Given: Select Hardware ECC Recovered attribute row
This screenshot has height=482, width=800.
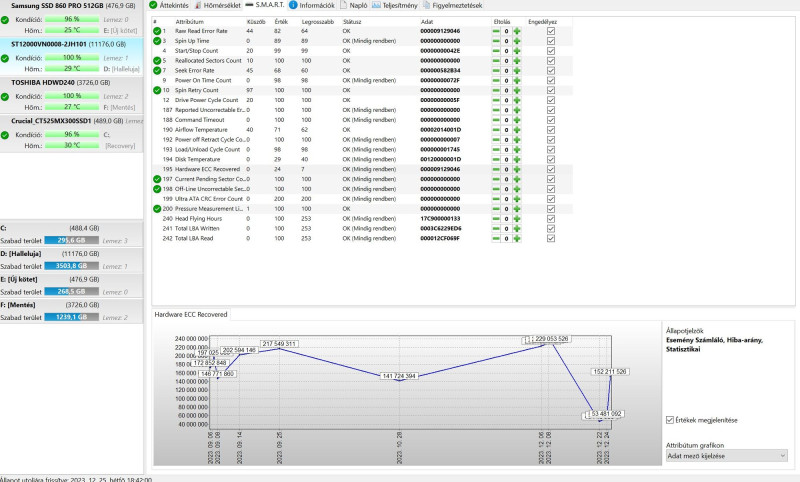Looking at the screenshot, I should pyautogui.click(x=362, y=169).
